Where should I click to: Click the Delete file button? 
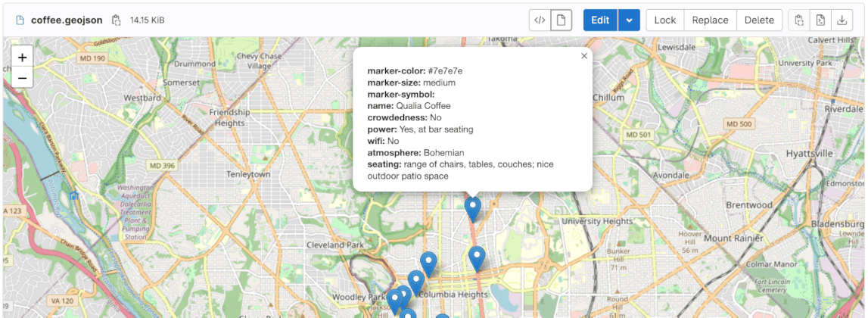pos(759,20)
